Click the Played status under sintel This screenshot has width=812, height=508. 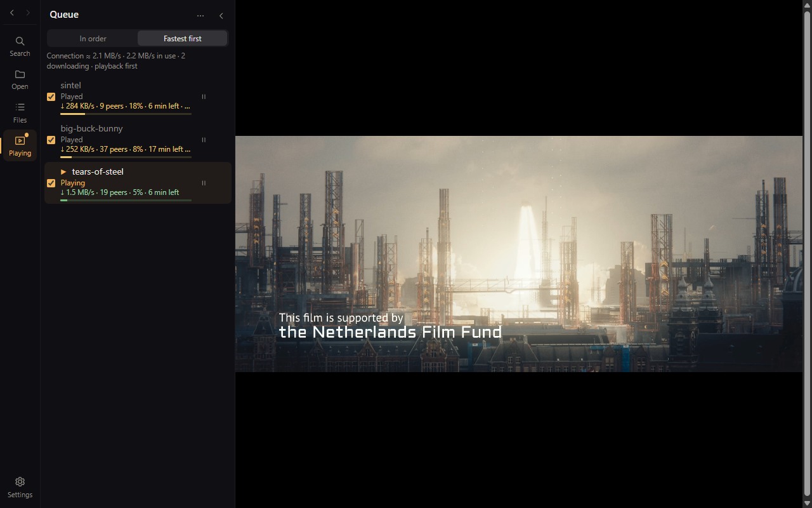72,97
